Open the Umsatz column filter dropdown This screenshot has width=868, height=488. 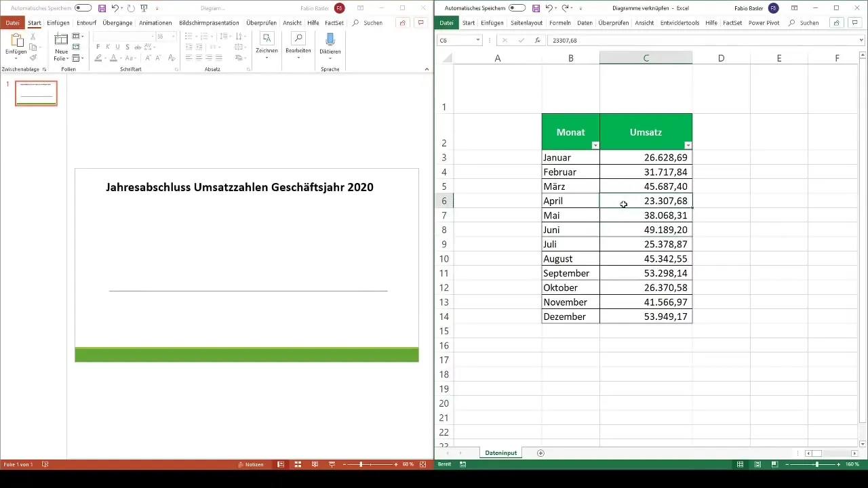(688, 145)
